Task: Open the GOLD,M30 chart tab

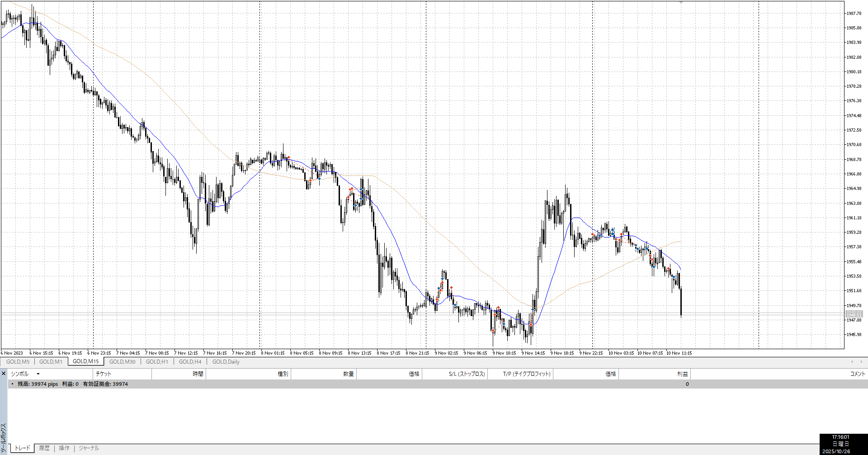Action: pos(122,361)
